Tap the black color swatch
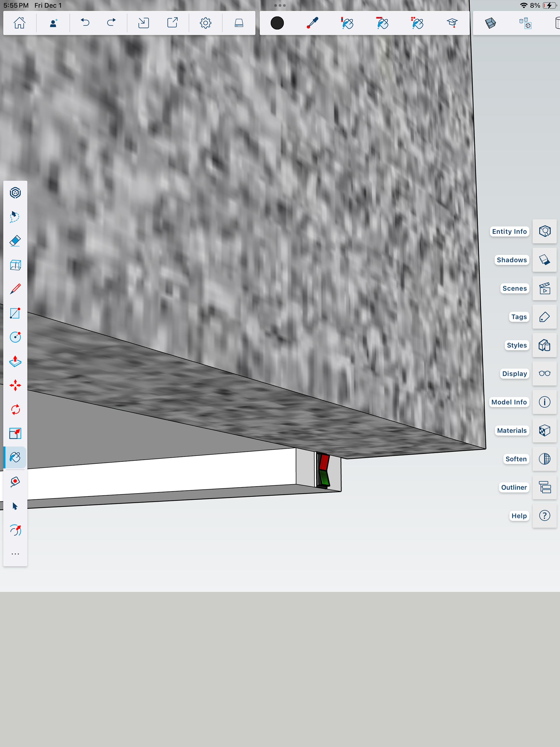This screenshot has height=747, width=560. pyautogui.click(x=277, y=23)
